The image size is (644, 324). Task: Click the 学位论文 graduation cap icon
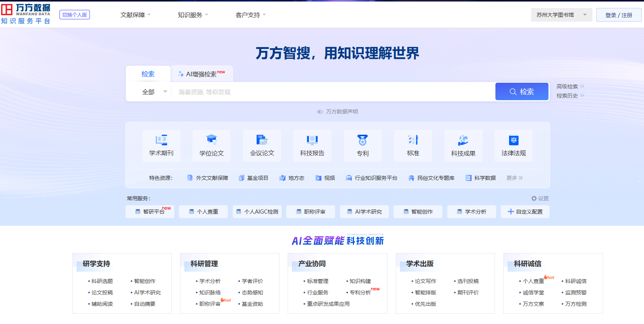pos(212,140)
